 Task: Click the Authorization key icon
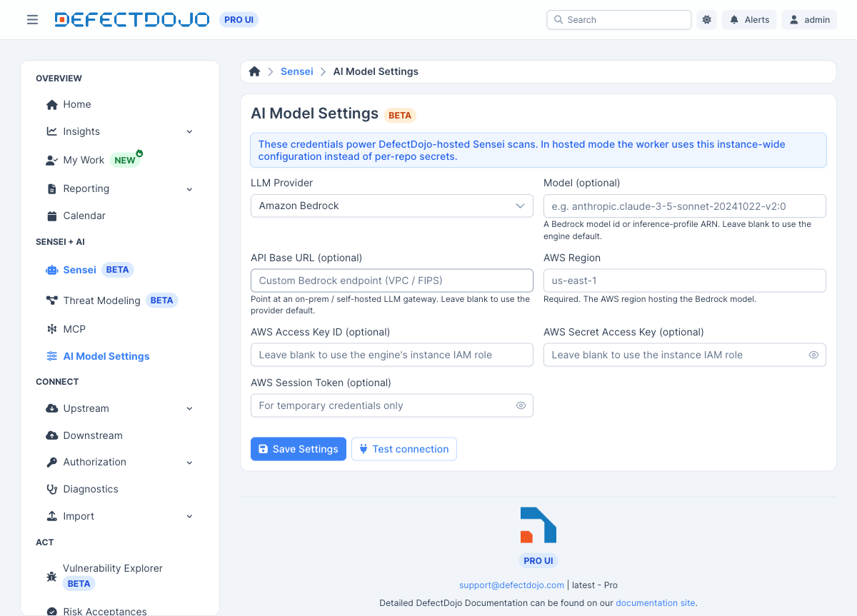[51, 463]
